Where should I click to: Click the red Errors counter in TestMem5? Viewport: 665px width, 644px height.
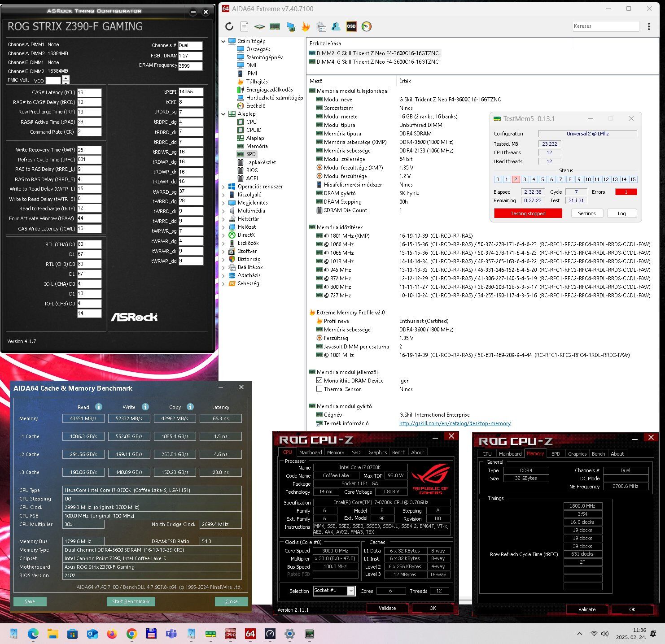[626, 192]
